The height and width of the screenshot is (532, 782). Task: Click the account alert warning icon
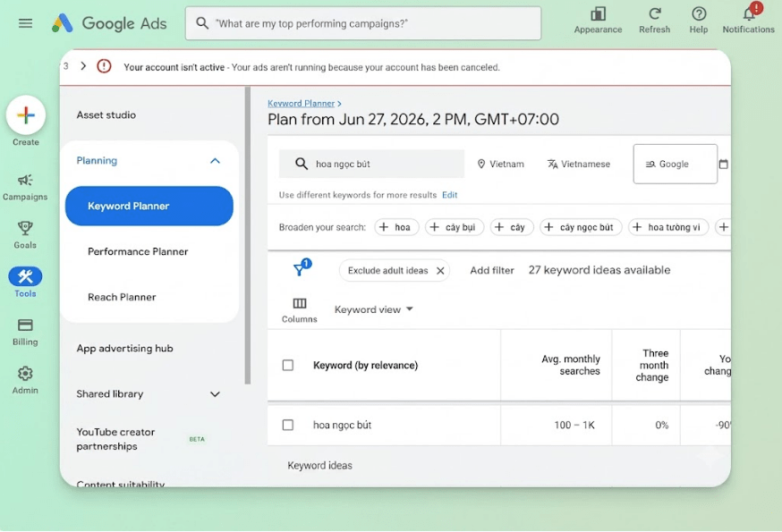click(104, 66)
